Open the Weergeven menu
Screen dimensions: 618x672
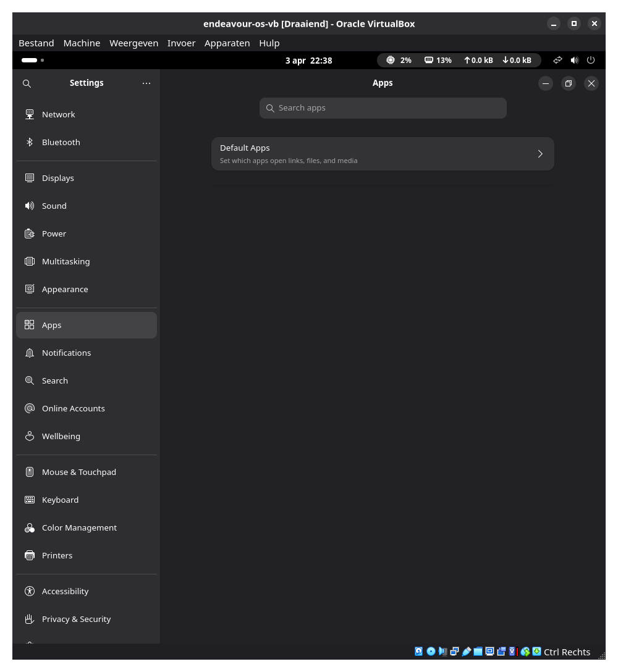coord(133,43)
